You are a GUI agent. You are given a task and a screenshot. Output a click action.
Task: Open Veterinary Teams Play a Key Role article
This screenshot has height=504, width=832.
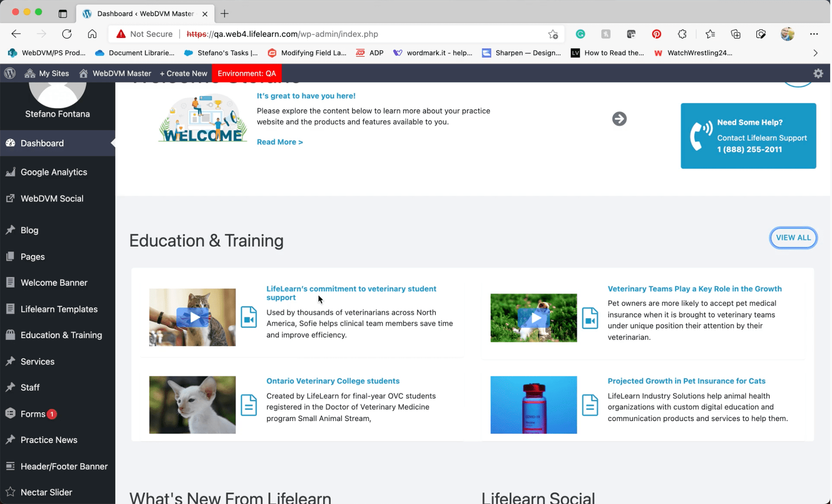tap(694, 289)
